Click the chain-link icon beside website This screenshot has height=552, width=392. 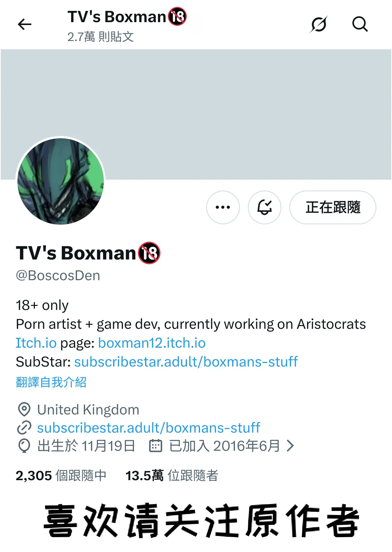click(24, 428)
